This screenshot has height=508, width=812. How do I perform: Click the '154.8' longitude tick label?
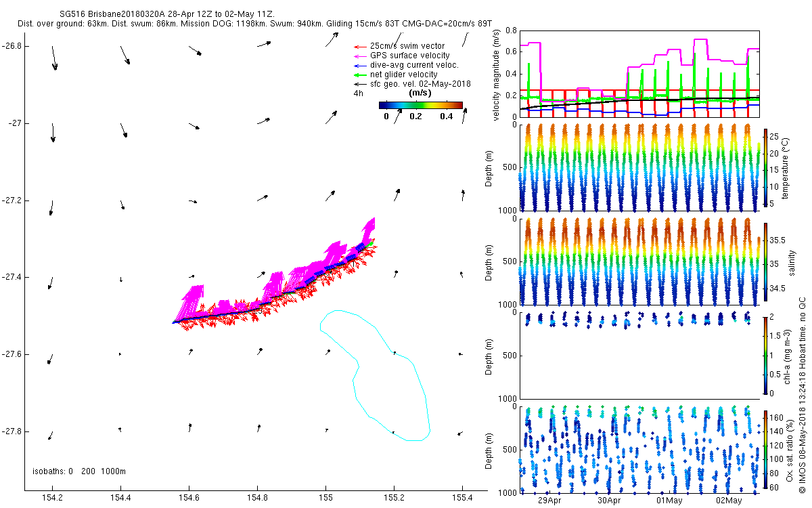(x=257, y=499)
